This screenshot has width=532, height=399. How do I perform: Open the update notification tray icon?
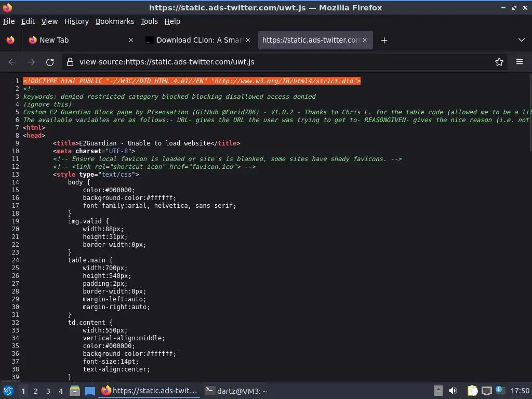pos(499,390)
